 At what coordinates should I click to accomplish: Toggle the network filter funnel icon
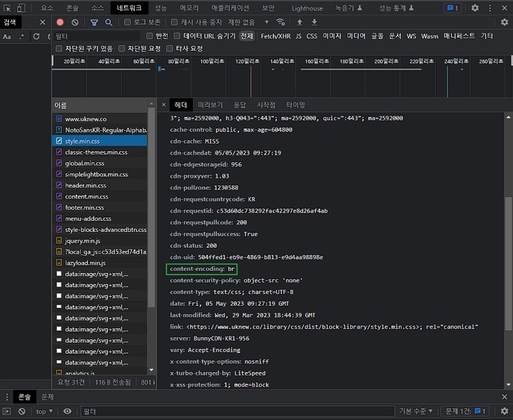pyautogui.click(x=94, y=23)
